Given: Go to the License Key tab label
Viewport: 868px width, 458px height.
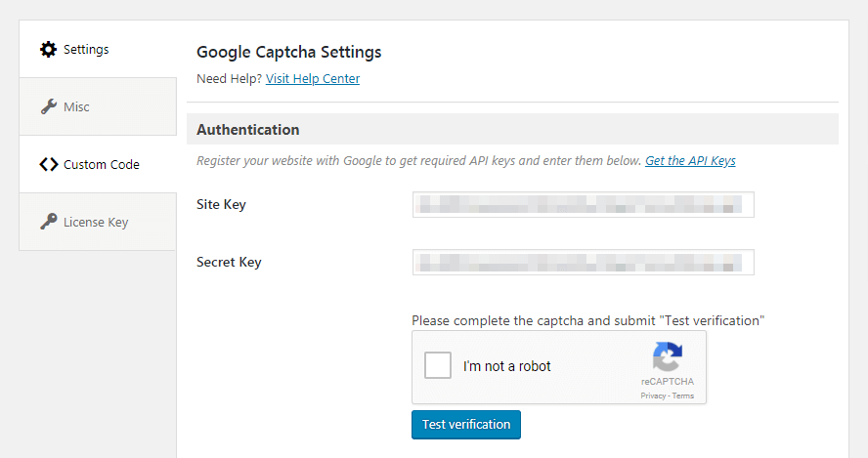Looking at the screenshot, I should (96, 222).
